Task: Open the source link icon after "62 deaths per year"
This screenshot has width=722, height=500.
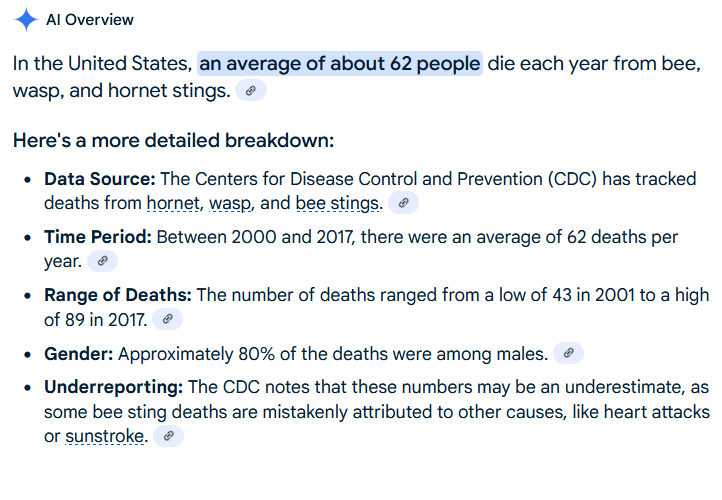Action: (102, 261)
